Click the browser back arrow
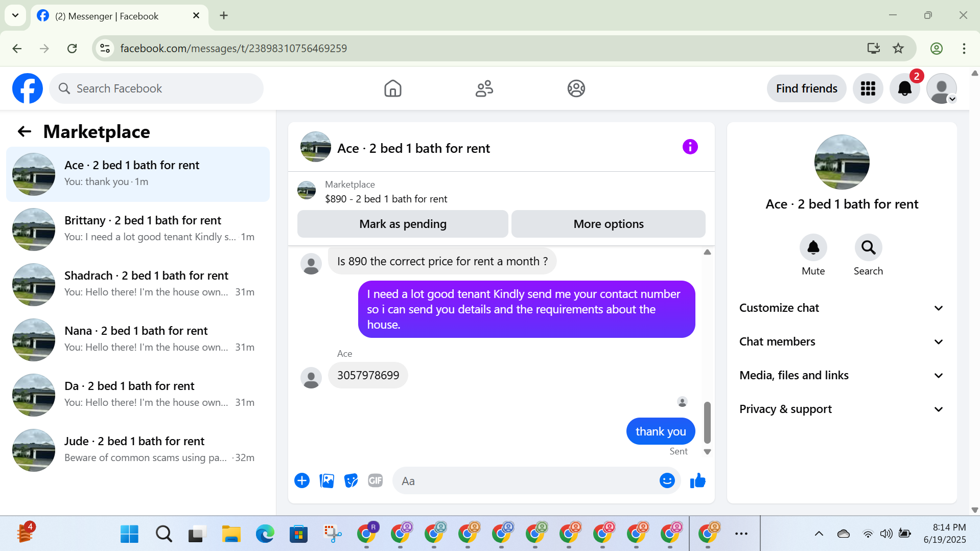 pos(17,48)
